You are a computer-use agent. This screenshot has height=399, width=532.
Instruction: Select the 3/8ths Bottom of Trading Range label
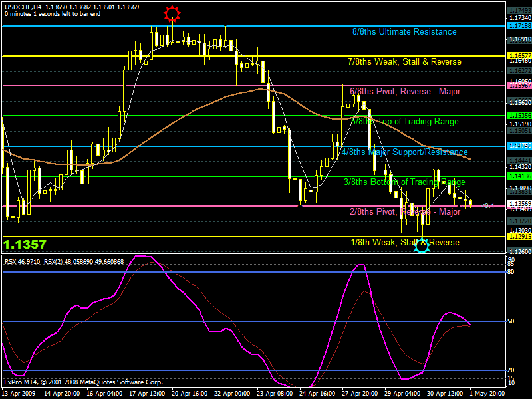tap(404, 182)
